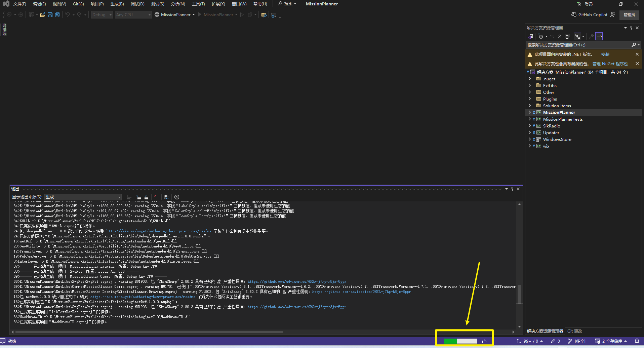Click the Save All toolbar icon
The height and width of the screenshot is (348, 644).
click(x=57, y=15)
